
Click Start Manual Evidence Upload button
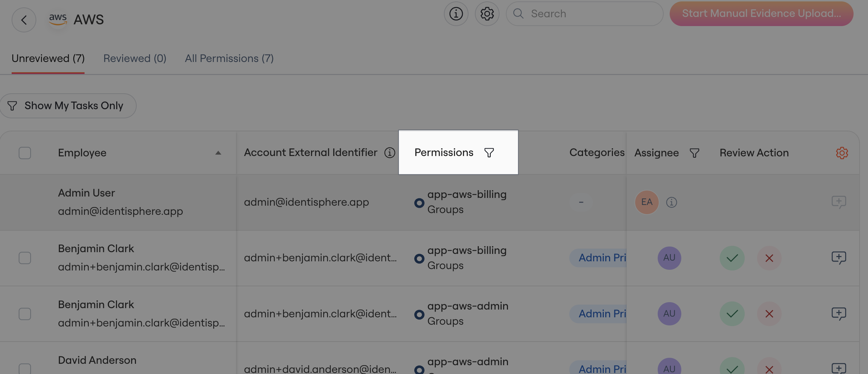761,13
